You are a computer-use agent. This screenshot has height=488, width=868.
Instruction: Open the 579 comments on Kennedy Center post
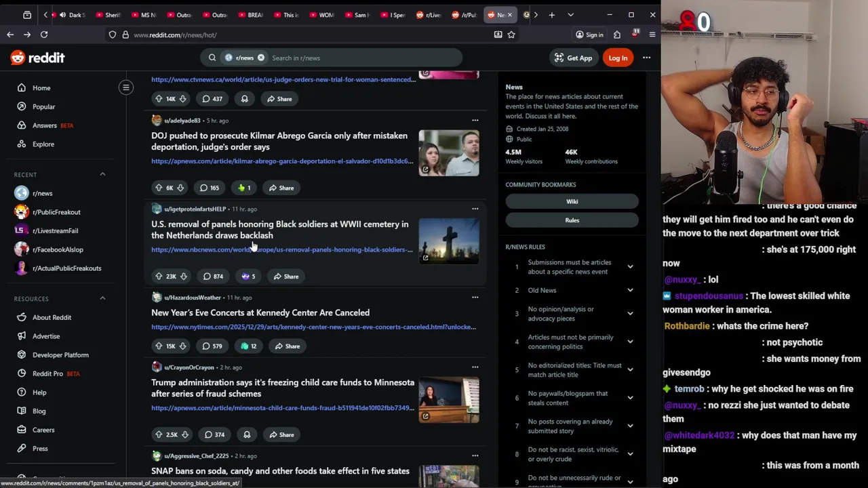[x=212, y=346]
